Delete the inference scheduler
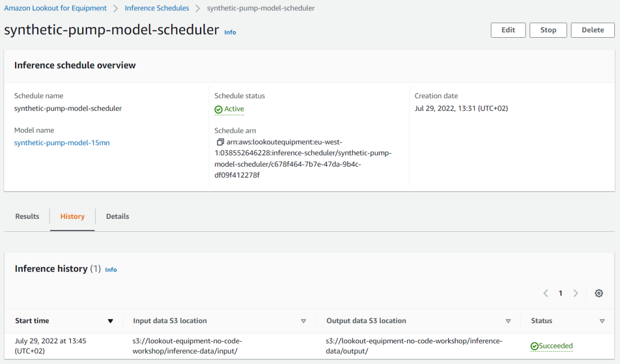The image size is (620, 364). coord(593,30)
